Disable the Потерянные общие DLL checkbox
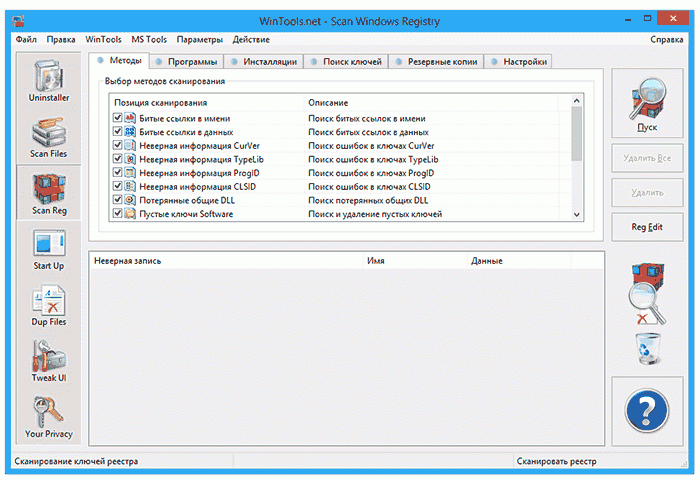This screenshot has height=480, width=700. 117,200
